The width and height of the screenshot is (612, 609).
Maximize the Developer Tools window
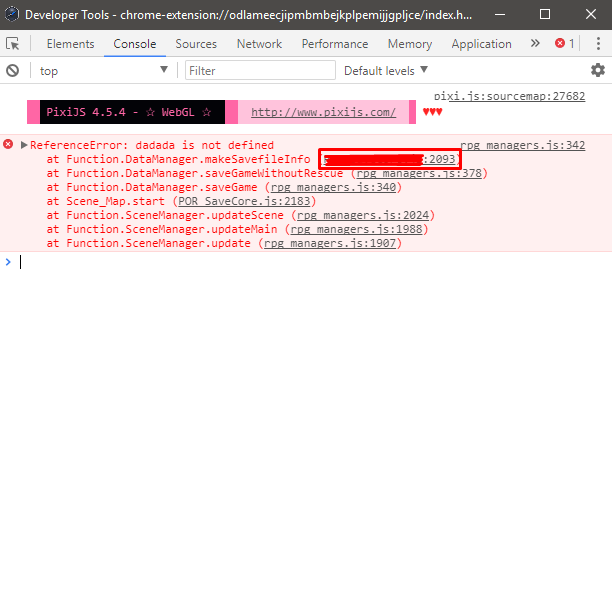545,14
